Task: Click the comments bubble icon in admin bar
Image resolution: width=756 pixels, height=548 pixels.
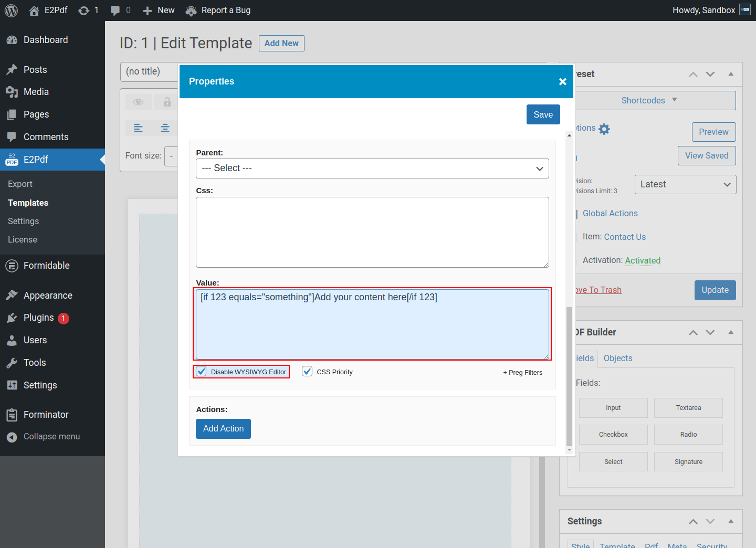Action: click(x=115, y=10)
